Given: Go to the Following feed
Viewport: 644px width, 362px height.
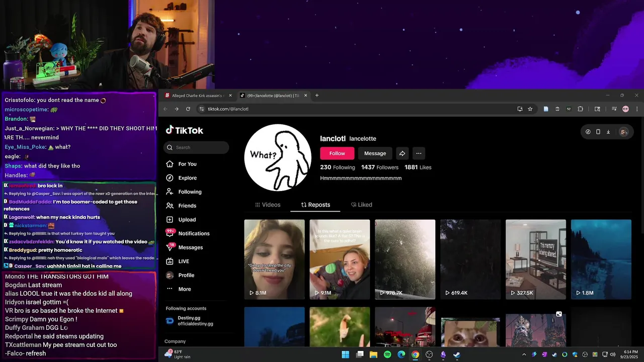Looking at the screenshot, I should (184, 192).
